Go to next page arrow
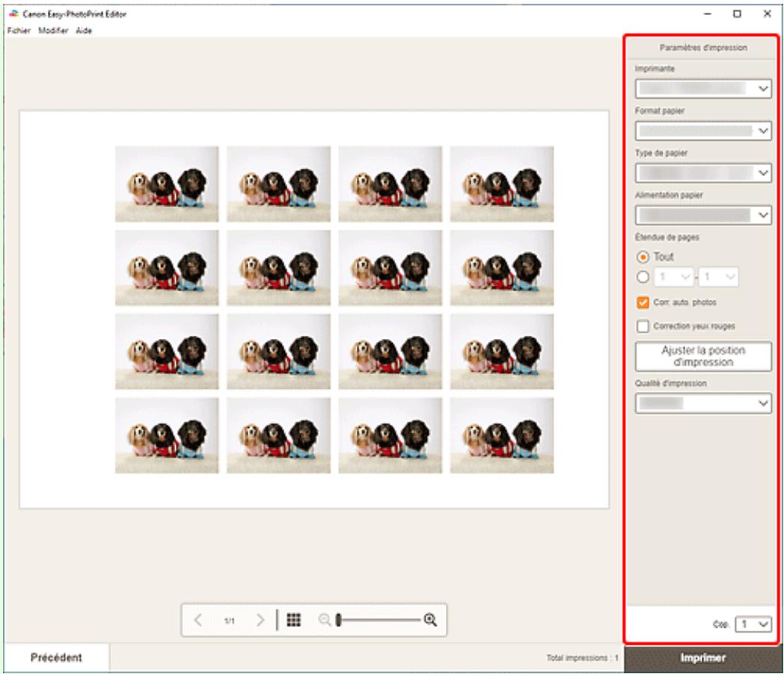Image resolution: width=784 pixels, height=674 pixels. [260, 620]
